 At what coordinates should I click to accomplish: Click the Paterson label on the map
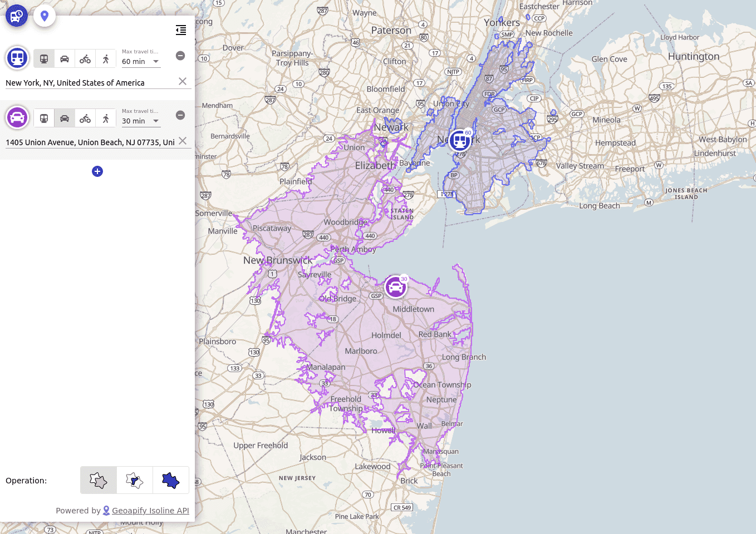click(391, 31)
